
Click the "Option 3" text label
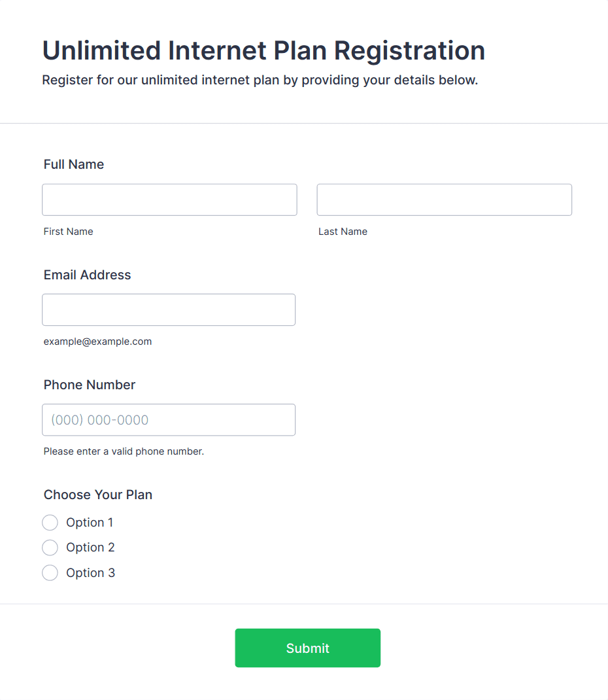click(90, 573)
